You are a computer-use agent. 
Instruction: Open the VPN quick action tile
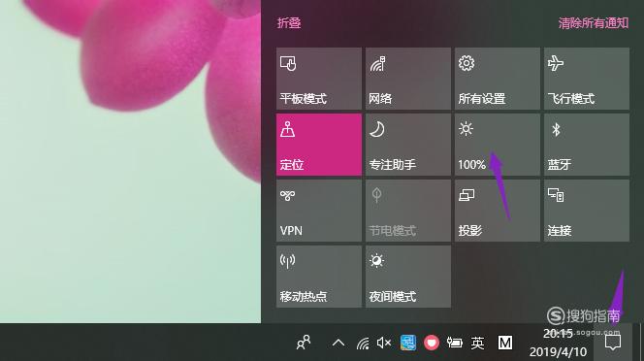point(319,211)
